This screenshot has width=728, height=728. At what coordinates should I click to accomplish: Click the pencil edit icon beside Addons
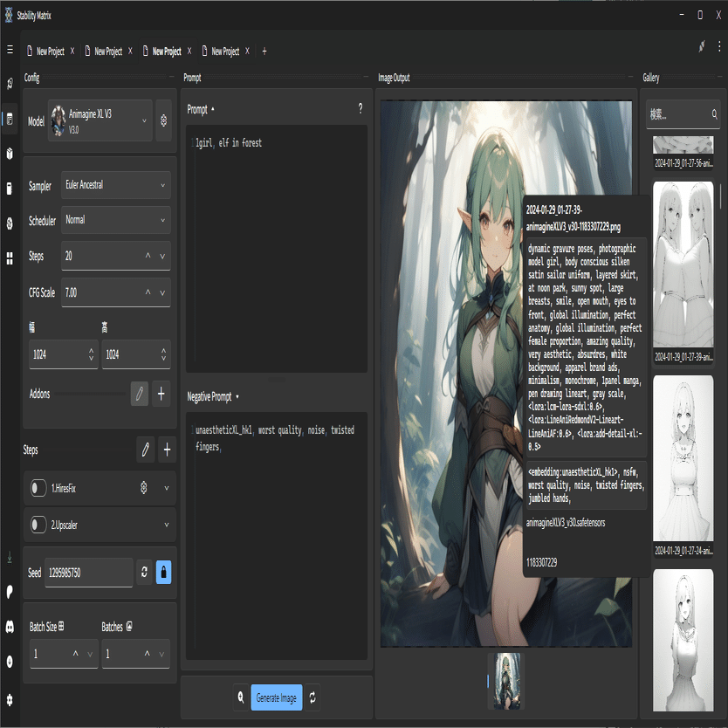(139, 394)
